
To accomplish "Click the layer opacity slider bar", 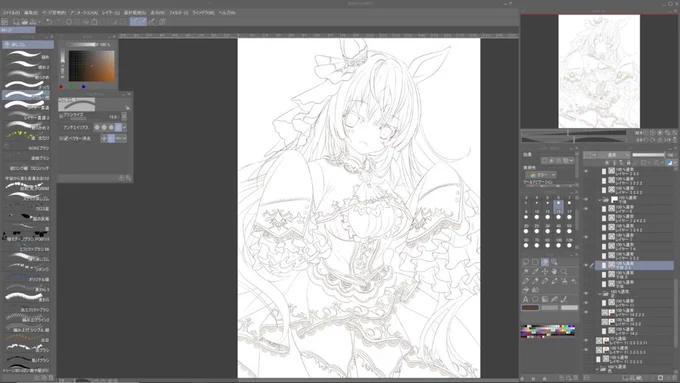I will coord(648,155).
